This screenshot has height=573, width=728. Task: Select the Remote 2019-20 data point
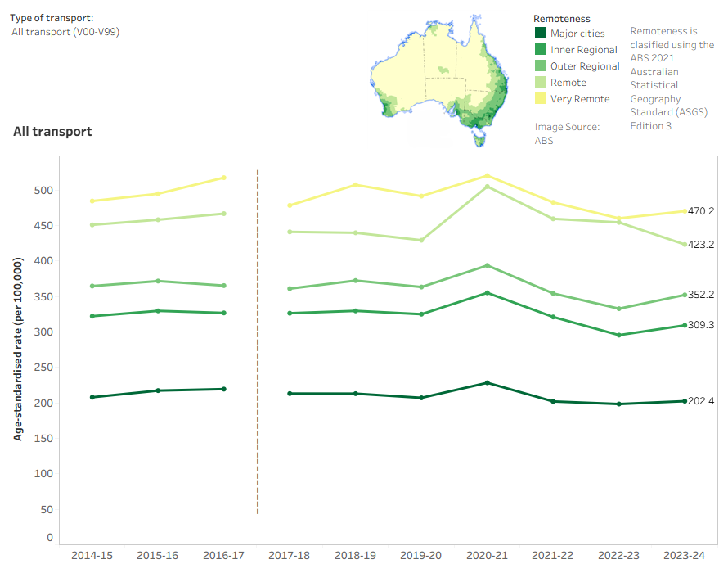coord(421,241)
